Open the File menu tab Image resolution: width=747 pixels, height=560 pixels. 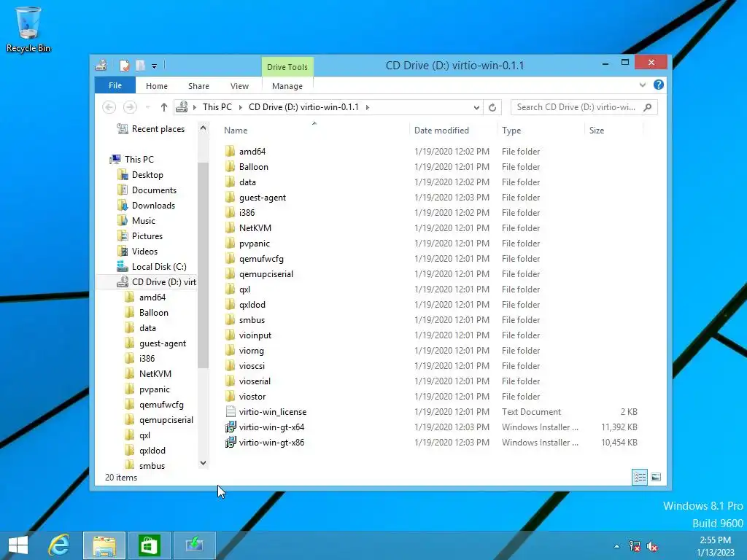115,85
